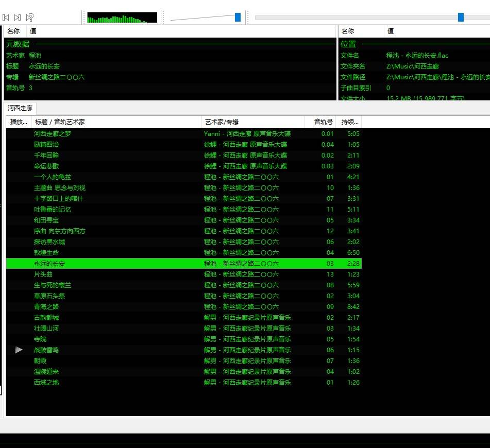Click folder name value Z:\Music\河西走廊
490x448 pixels.
413,66
